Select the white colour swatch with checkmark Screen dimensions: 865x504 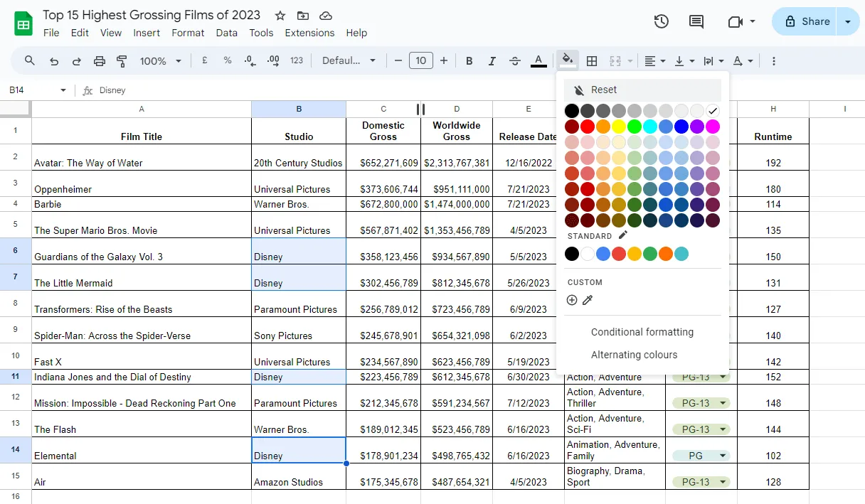(x=713, y=111)
